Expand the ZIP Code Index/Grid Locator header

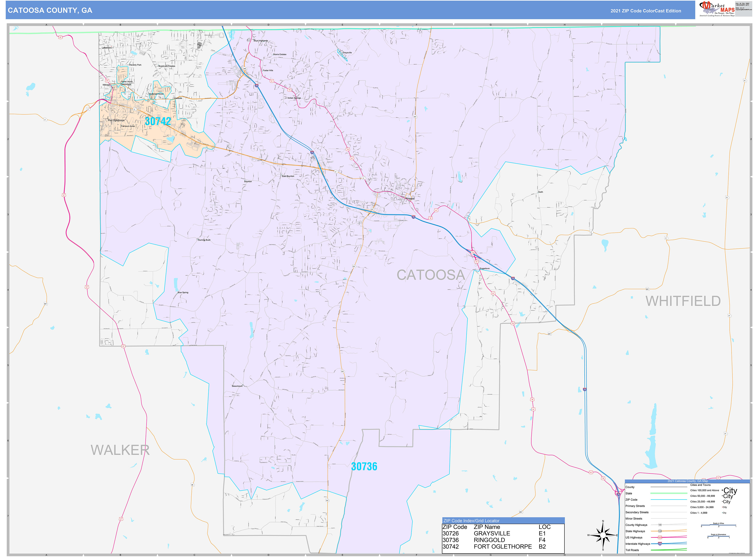pos(472,521)
